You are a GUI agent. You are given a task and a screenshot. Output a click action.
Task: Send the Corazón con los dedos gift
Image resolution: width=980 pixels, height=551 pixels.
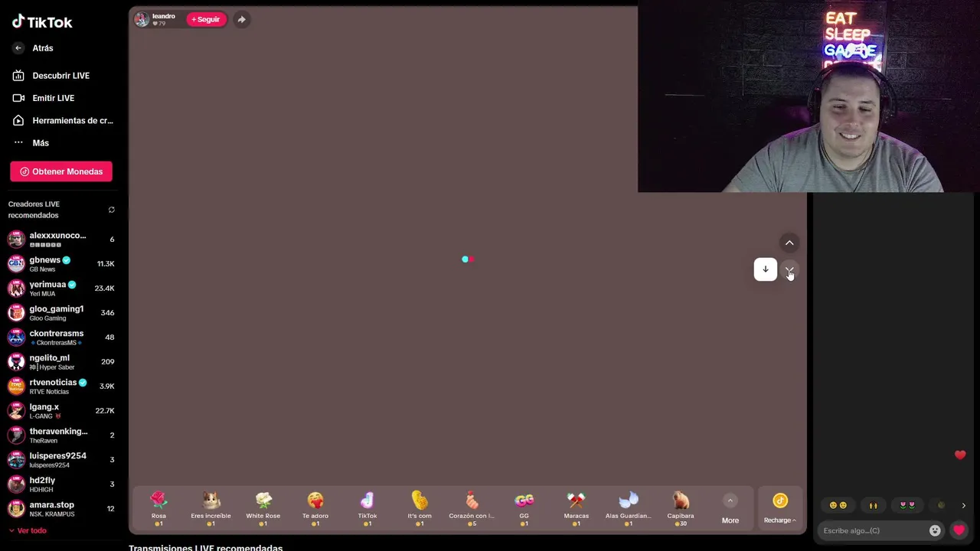point(472,509)
